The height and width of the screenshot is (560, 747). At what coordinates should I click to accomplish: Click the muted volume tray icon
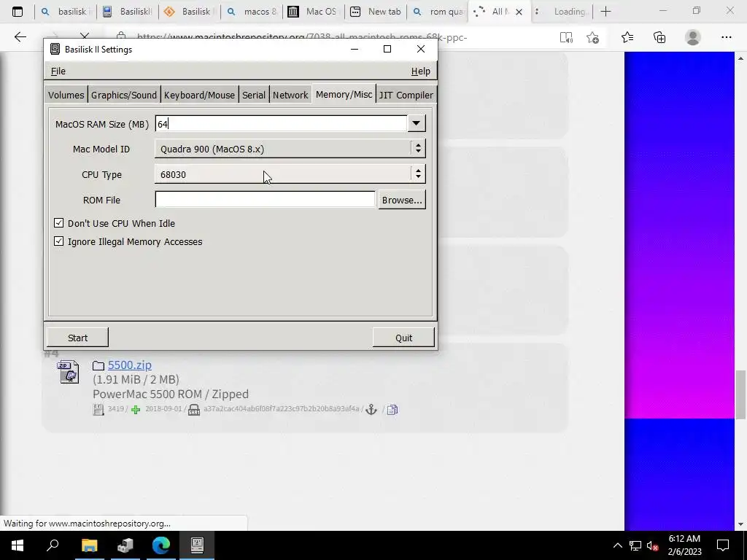click(x=653, y=545)
